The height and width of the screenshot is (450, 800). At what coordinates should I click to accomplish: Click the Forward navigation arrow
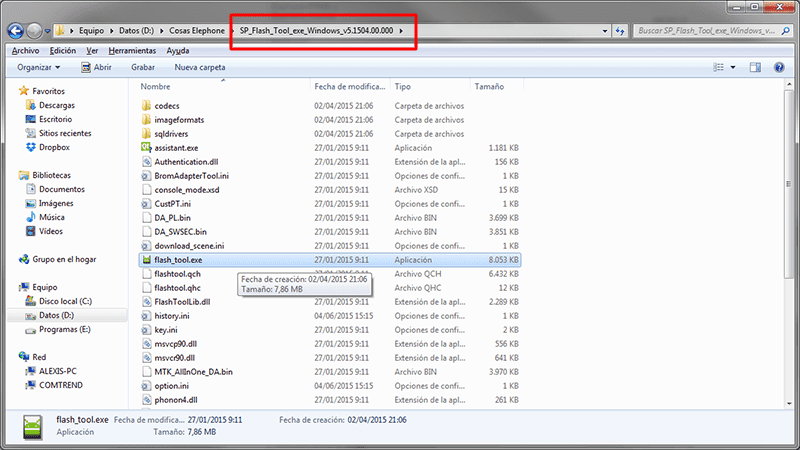[x=34, y=31]
